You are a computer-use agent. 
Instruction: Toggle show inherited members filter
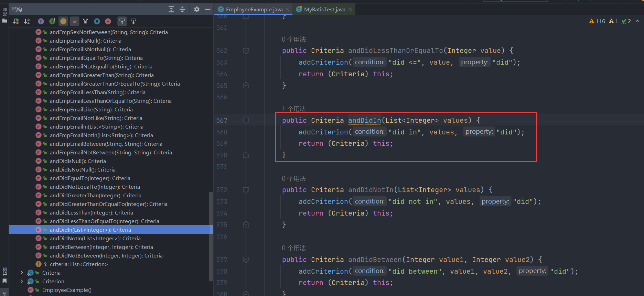(52, 21)
